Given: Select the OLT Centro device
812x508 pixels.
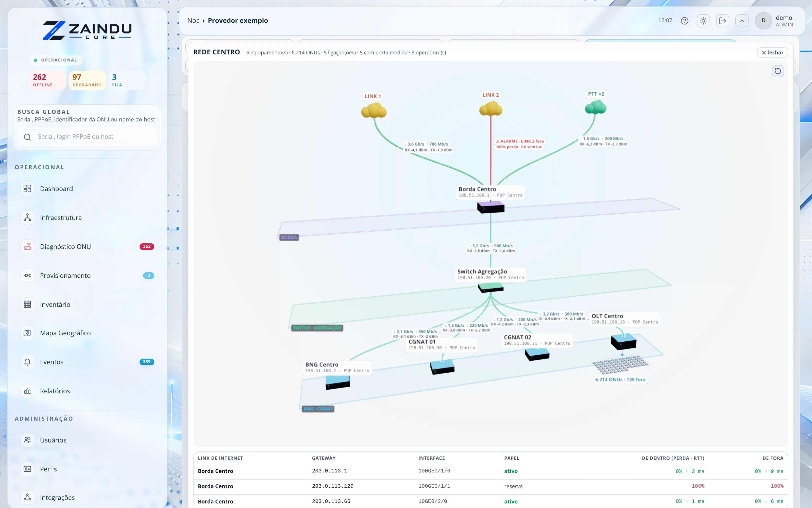Looking at the screenshot, I should tap(623, 342).
